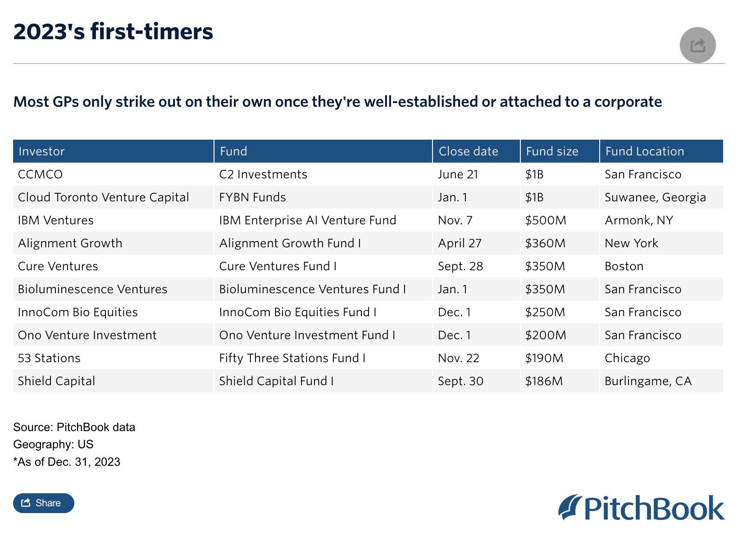This screenshot has height=555, width=756.
Task: Click Ono Venture Investment Fund I
Action: coord(307,335)
